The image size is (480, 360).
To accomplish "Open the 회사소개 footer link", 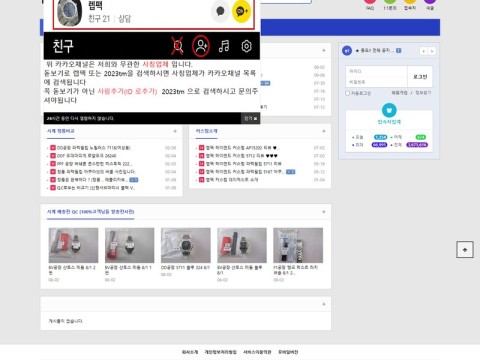I will [190, 352].
